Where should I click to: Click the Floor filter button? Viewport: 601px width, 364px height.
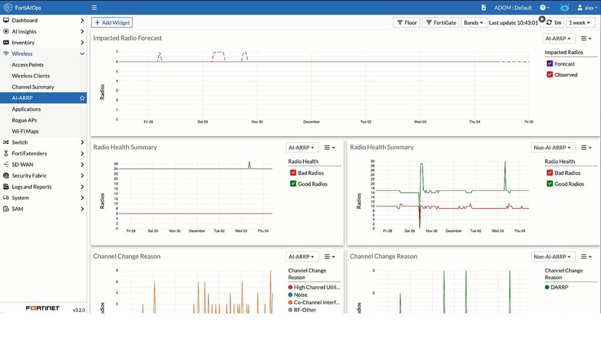tap(406, 23)
